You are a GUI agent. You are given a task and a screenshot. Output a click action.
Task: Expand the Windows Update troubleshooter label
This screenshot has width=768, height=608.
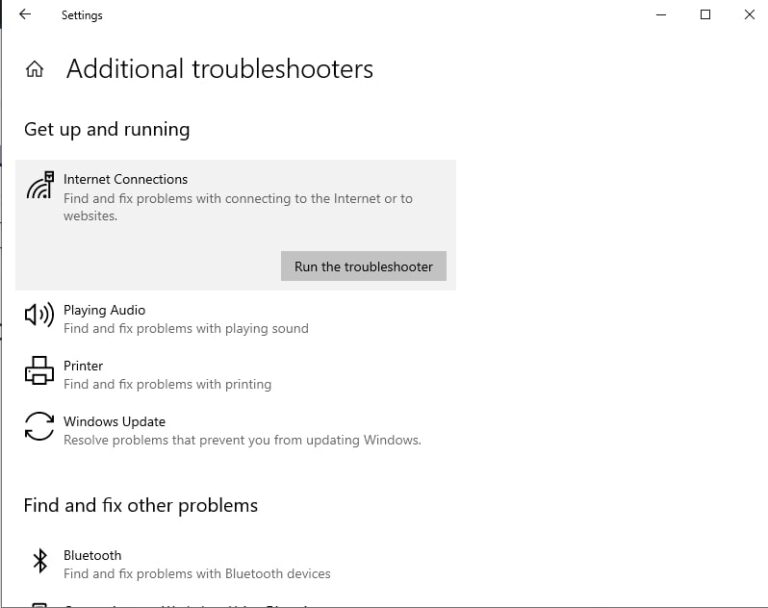[114, 422]
